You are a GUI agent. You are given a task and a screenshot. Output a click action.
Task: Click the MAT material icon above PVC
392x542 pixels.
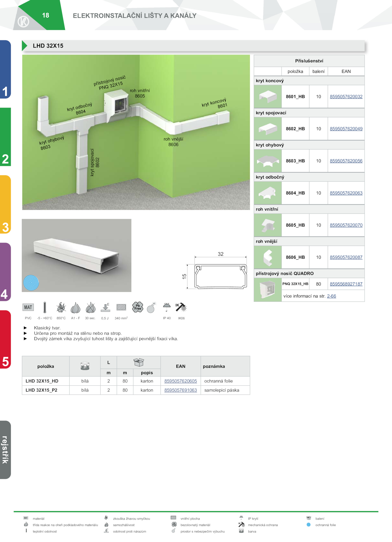tap(28, 307)
